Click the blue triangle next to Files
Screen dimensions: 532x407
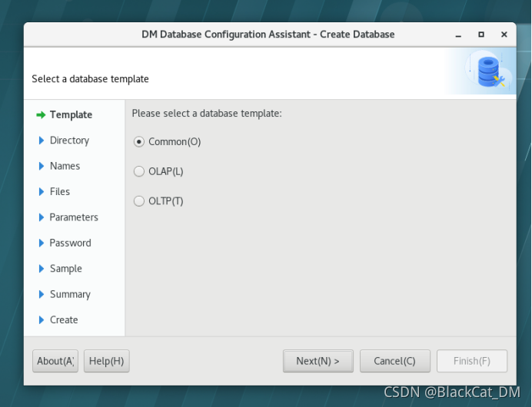(42, 191)
